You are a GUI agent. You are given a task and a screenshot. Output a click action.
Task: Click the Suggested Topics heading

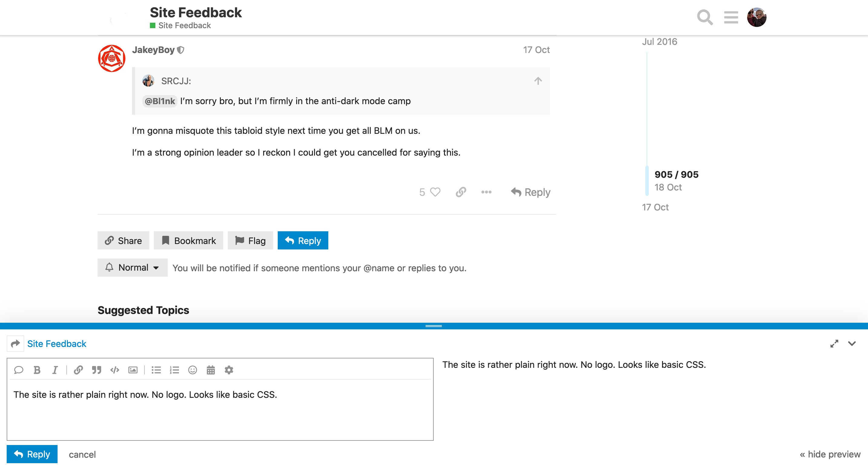(143, 310)
